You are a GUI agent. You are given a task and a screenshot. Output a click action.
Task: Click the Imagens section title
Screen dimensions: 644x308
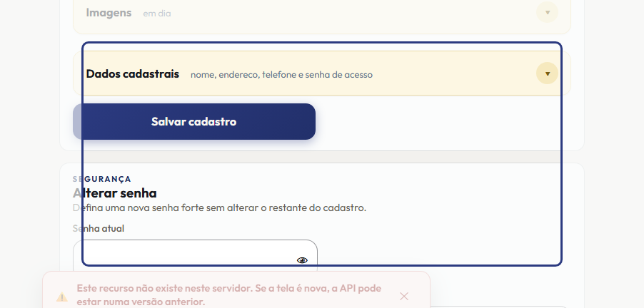click(x=109, y=13)
